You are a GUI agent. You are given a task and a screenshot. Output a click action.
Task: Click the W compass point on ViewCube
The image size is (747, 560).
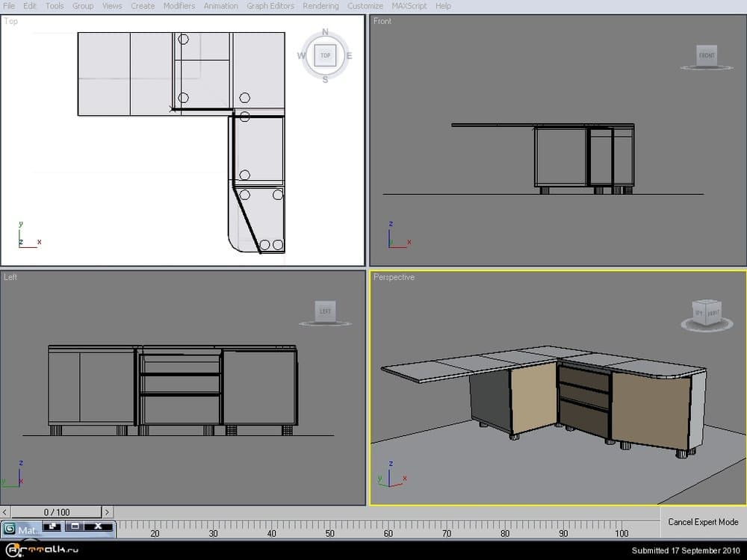(x=301, y=56)
